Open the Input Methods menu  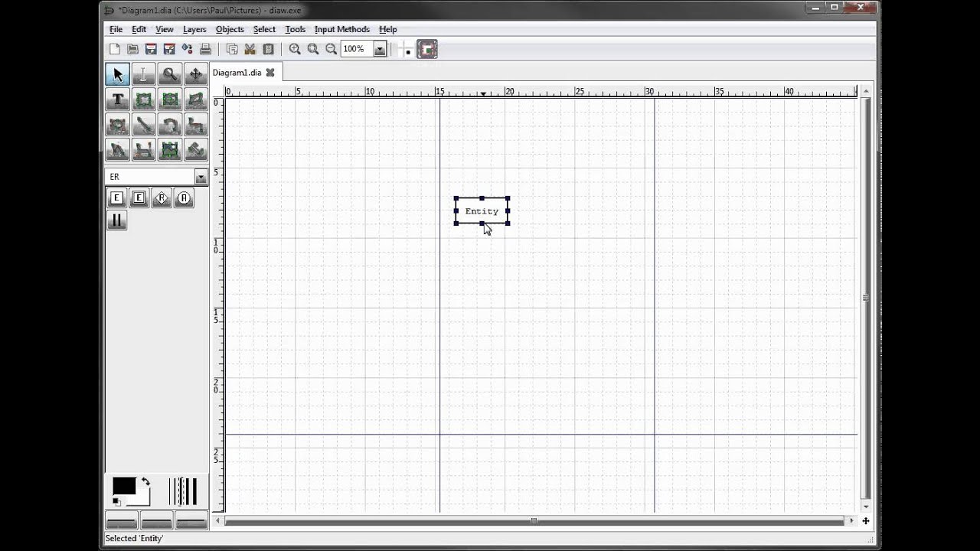342,29
